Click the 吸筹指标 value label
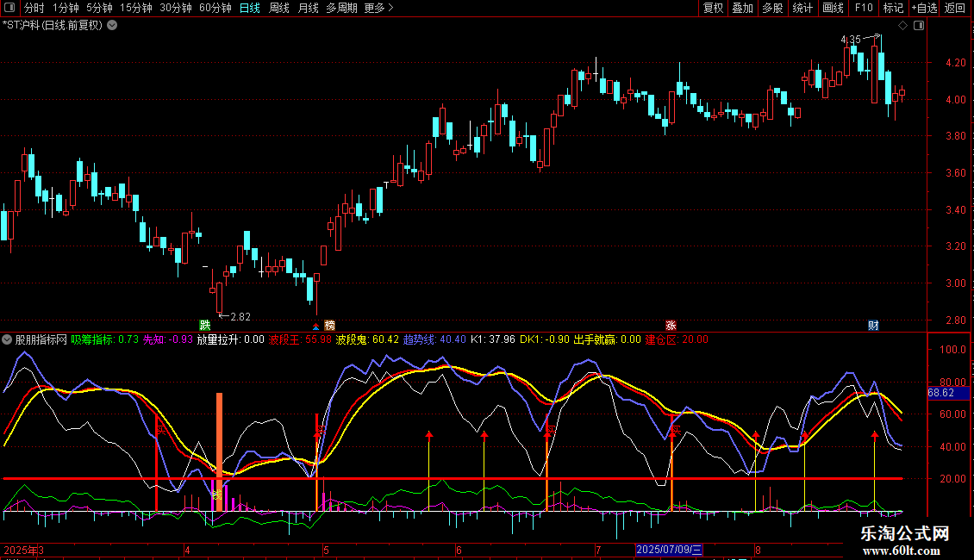Image resolution: width=974 pixels, height=560 pixels. pos(104,339)
